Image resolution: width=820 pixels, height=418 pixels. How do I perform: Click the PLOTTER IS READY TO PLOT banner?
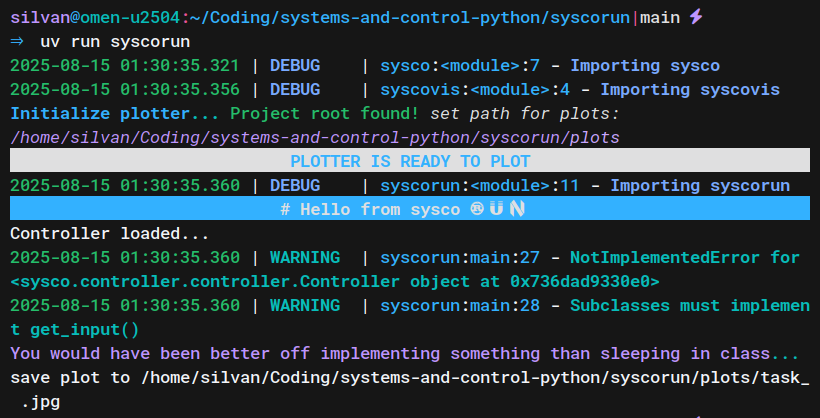coord(410,162)
